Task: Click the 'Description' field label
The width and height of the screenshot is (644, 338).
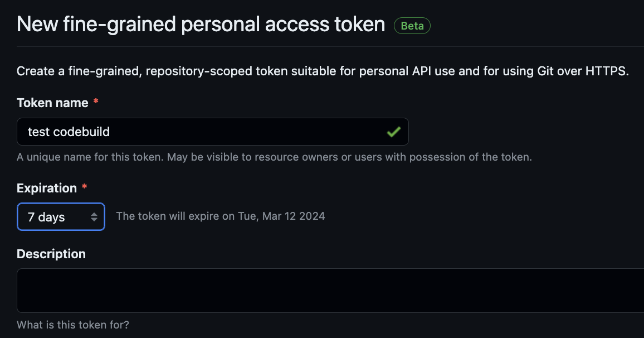Action: point(51,254)
